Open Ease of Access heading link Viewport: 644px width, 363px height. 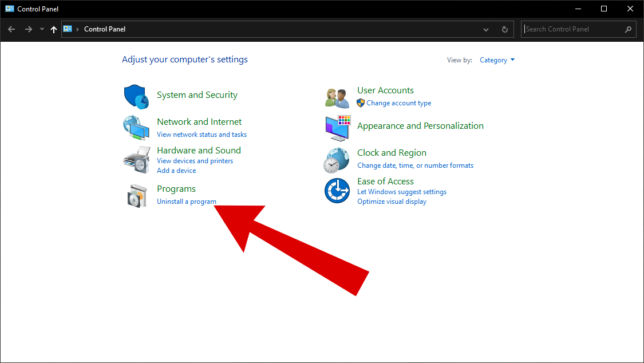click(x=385, y=181)
